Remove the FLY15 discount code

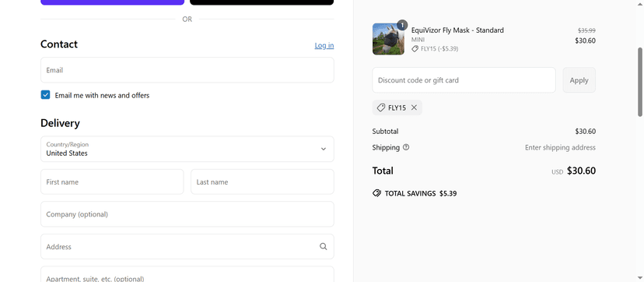(414, 108)
